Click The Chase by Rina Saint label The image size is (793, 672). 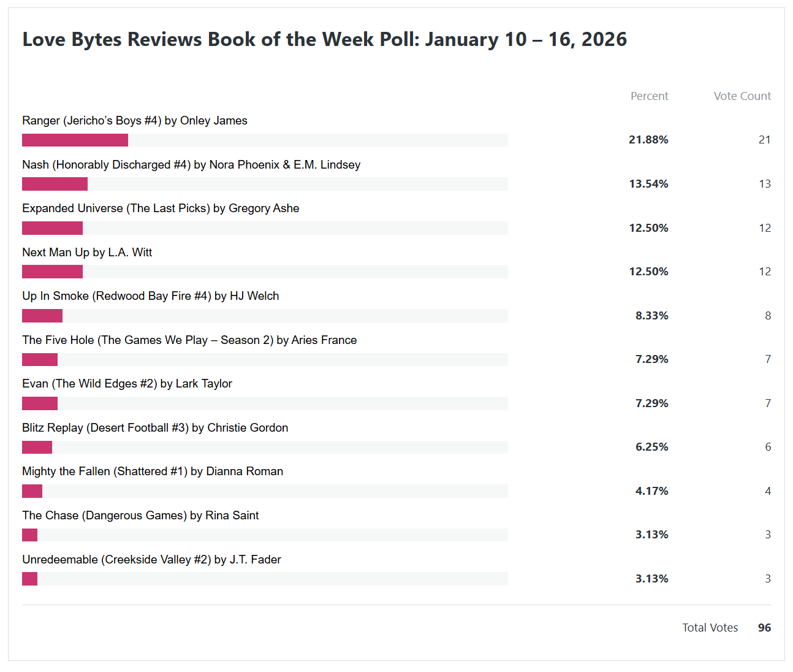(x=140, y=516)
